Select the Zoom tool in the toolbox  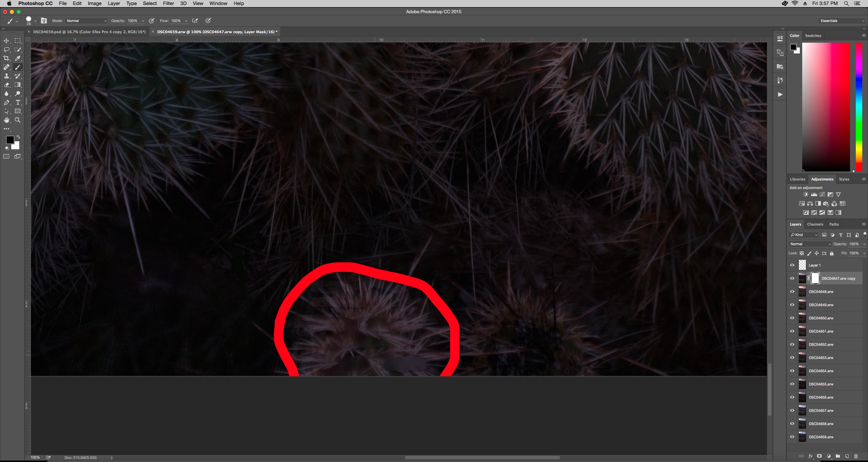[x=18, y=120]
